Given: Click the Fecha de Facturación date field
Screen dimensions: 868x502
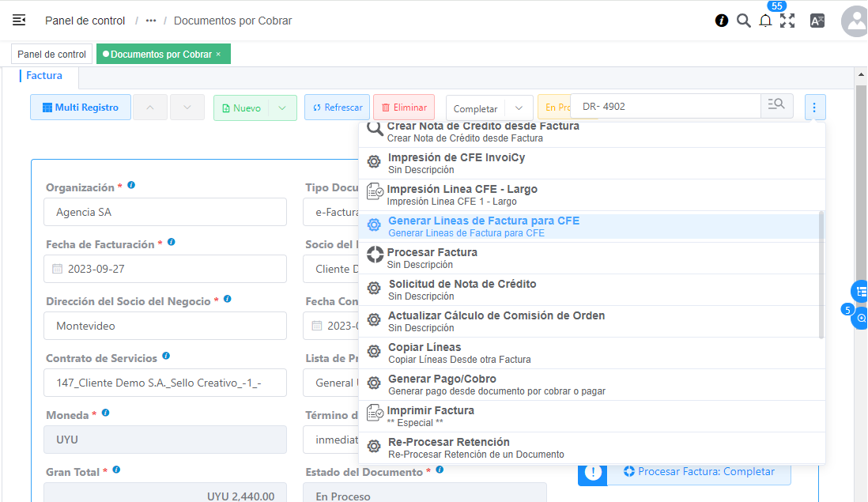Looking at the screenshot, I should (x=165, y=269).
